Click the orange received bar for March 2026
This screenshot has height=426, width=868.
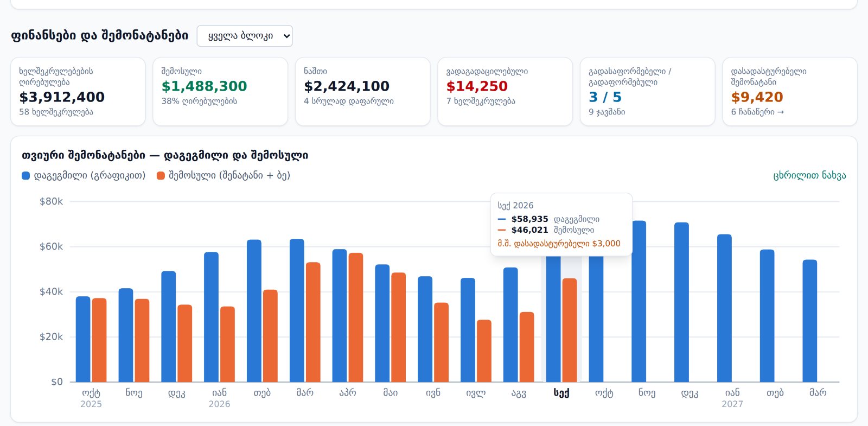click(x=313, y=322)
